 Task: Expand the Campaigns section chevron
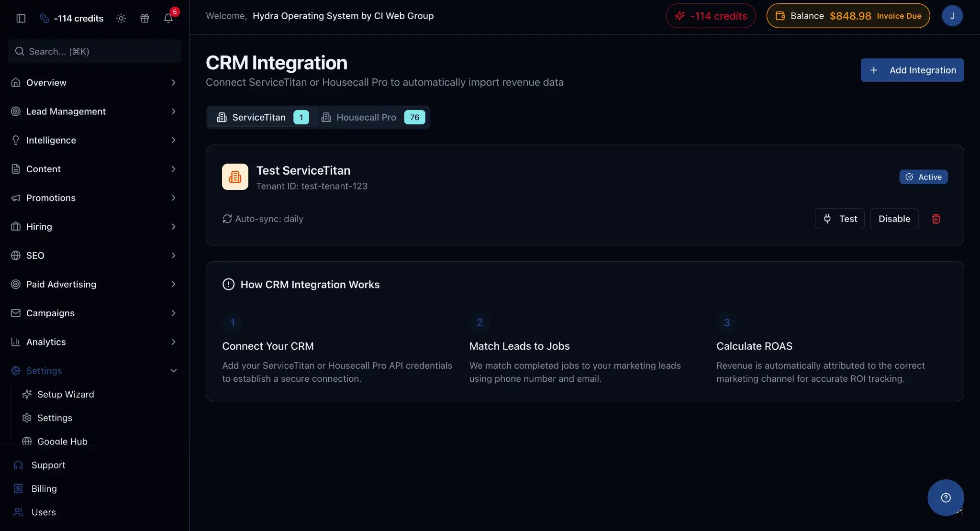173,313
